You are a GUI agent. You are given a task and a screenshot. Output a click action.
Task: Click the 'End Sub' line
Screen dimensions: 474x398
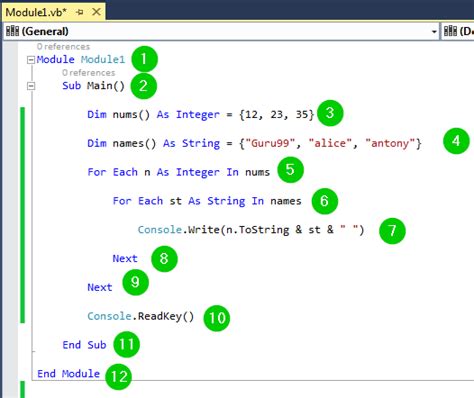(84, 345)
